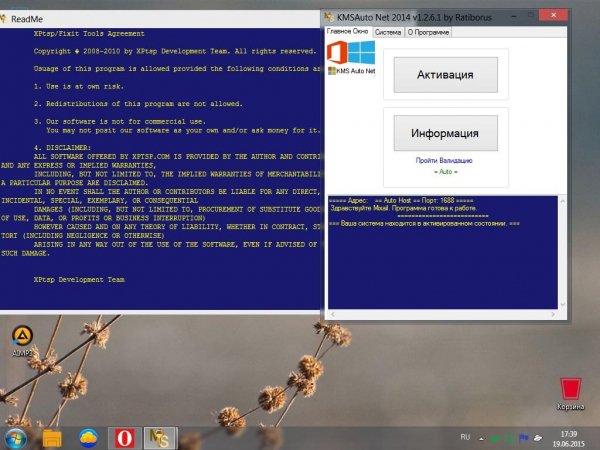The width and height of the screenshot is (600, 450).
Task: Click the Copyright 2008-2010 line in ReadMe
Action: pos(175,51)
